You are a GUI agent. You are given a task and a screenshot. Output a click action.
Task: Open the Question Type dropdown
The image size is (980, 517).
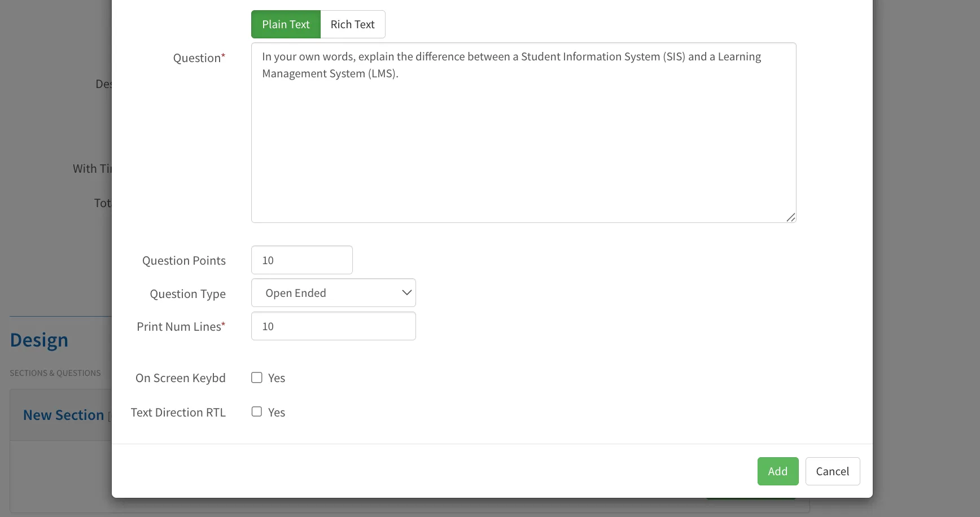pos(334,293)
